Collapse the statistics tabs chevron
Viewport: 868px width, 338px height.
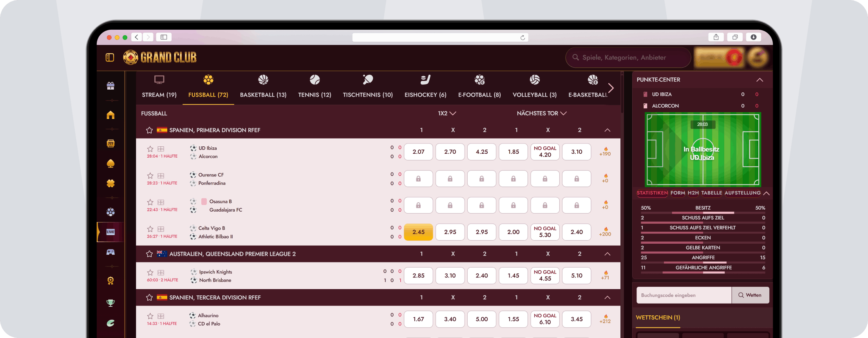coord(767,193)
